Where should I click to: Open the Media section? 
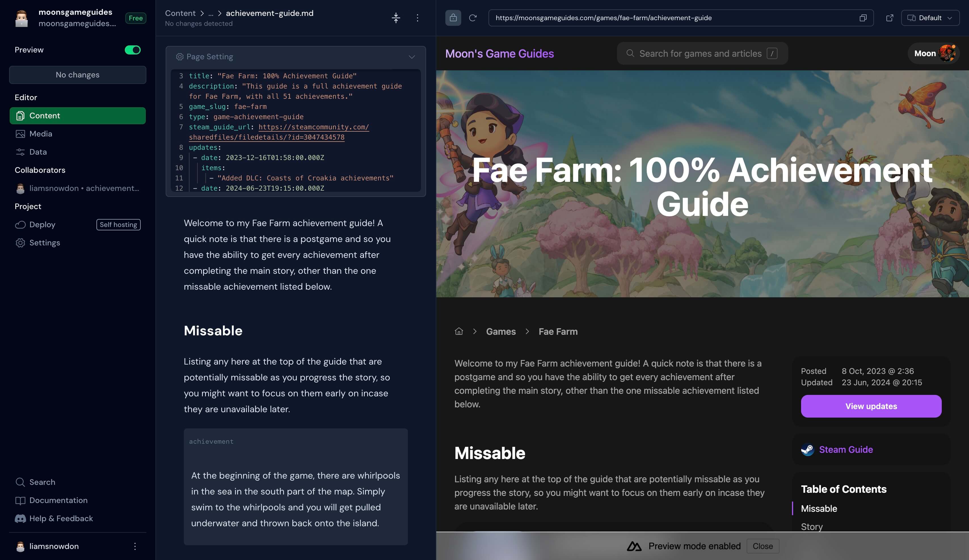click(x=78, y=134)
